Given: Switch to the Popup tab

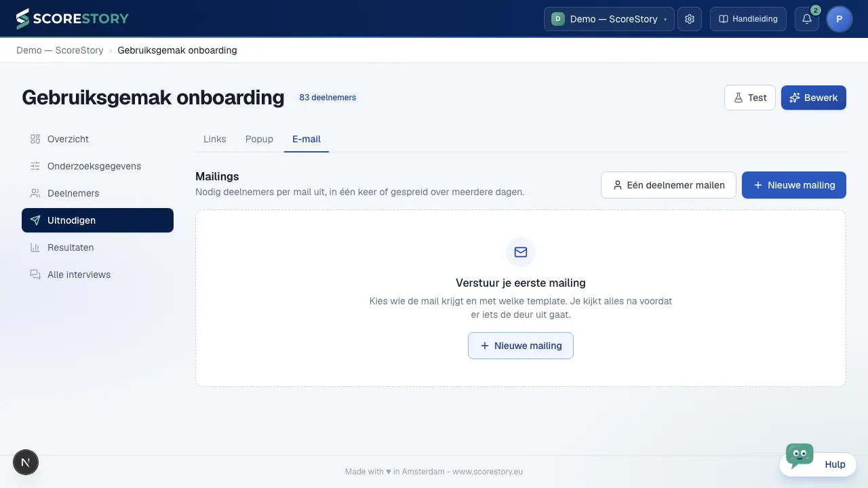Looking at the screenshot, I should 259,139.
